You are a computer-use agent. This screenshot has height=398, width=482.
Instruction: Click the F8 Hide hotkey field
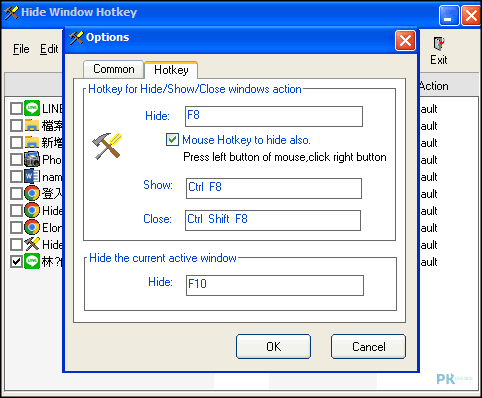[x=274, y=116]
